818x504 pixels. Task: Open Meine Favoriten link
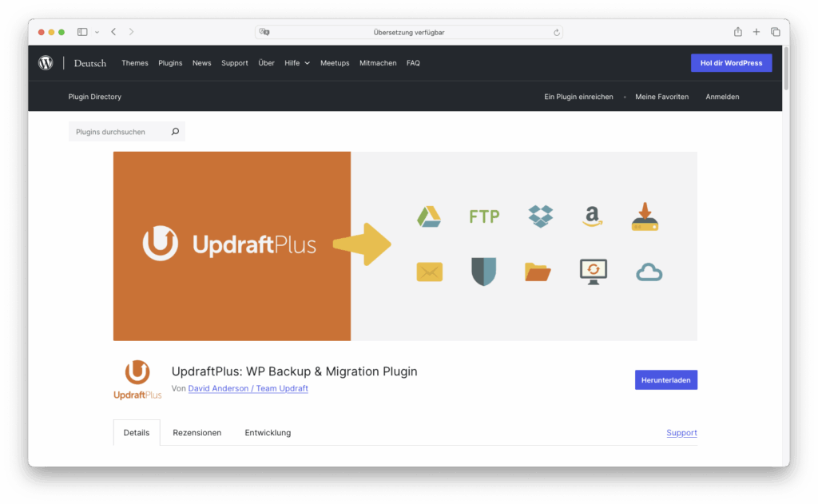point(661,97)
